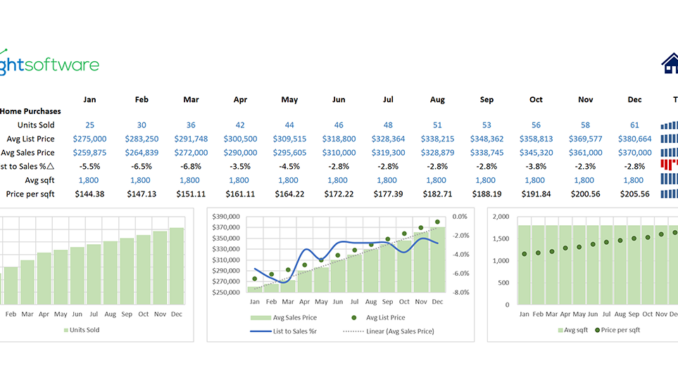678x392 pixels.
Task: Click the Dec bar in Units Sold chart
Action: (176, 266)
